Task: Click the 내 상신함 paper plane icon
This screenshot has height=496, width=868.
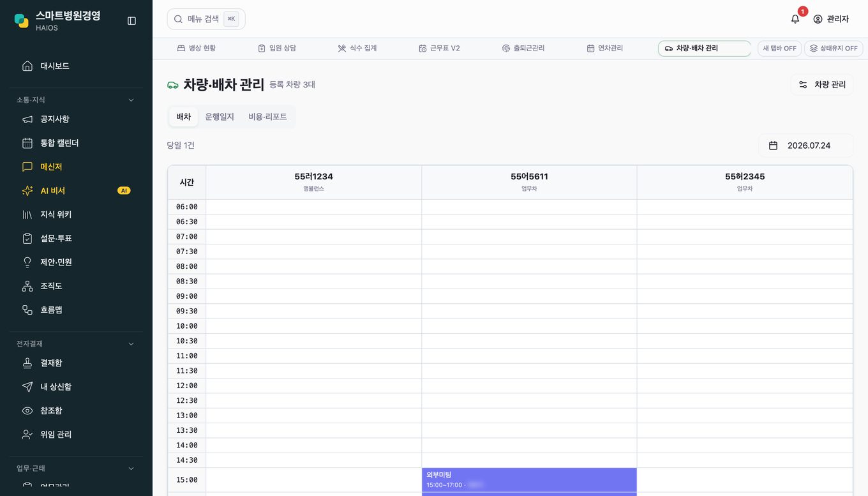Action: point(27,387)
